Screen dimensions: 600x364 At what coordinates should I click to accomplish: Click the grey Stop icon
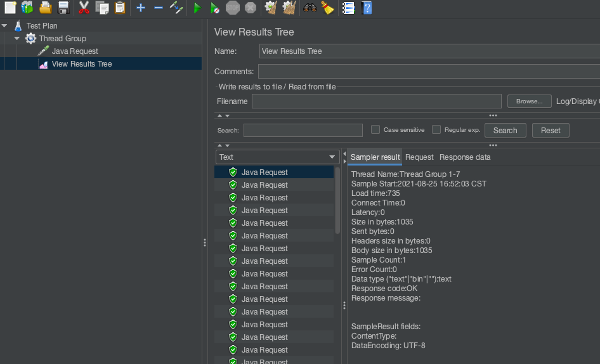pyautogui.click(x=233, y=8)
